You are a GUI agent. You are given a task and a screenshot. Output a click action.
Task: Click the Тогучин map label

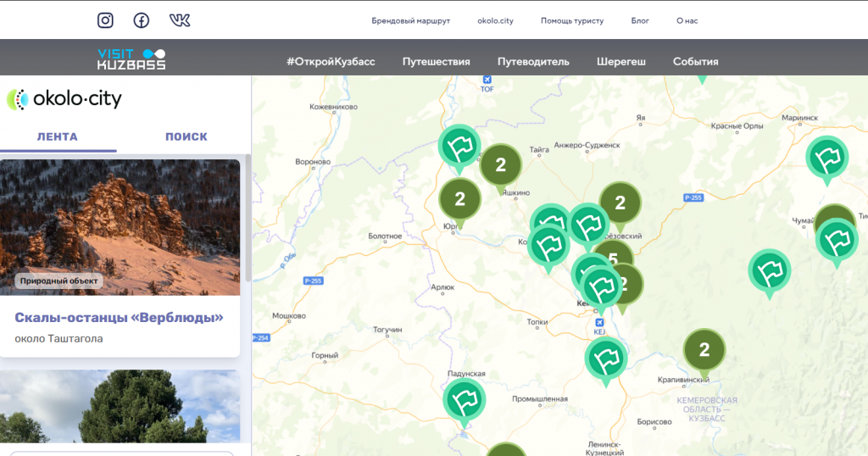click(x=387, y=330)
